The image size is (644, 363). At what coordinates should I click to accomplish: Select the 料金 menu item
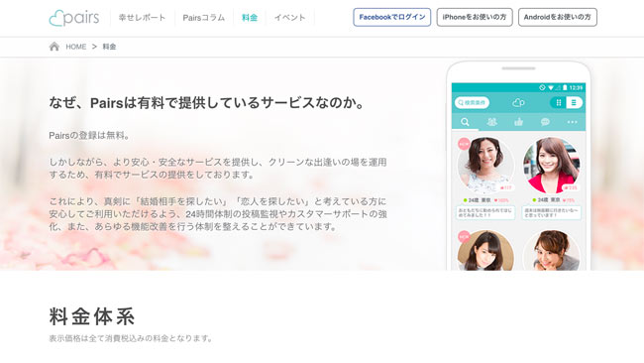click(x=250, y=18)
